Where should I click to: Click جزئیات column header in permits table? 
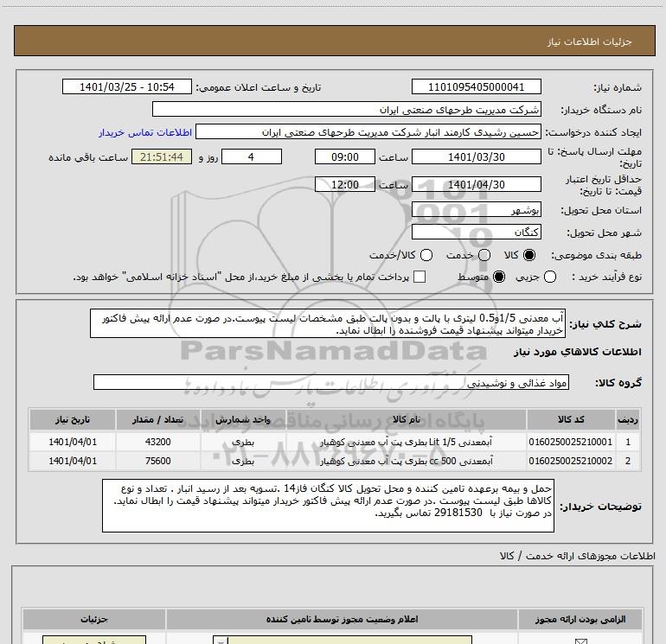pyautogui.click(x=94, y=620)
